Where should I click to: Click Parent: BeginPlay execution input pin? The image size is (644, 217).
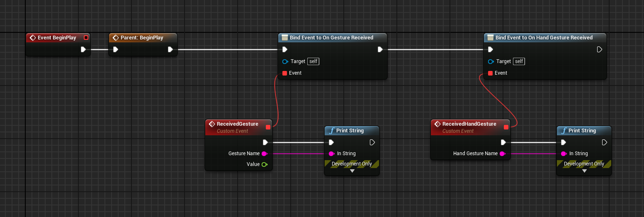point(116,49)
